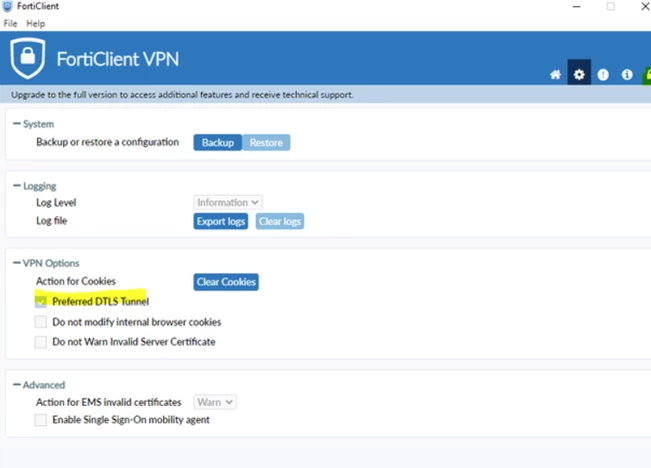Open the EMS invalid certificates Warn dropdown

215,402
